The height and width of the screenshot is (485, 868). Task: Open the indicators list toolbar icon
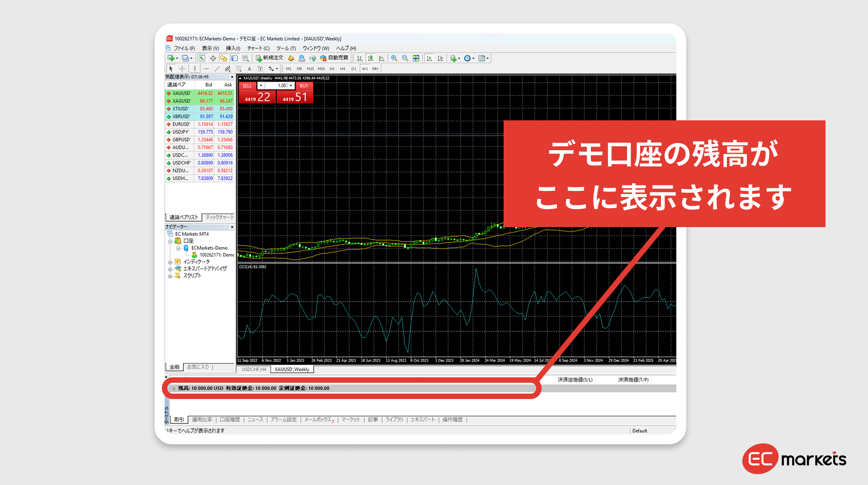pos(453,58)
